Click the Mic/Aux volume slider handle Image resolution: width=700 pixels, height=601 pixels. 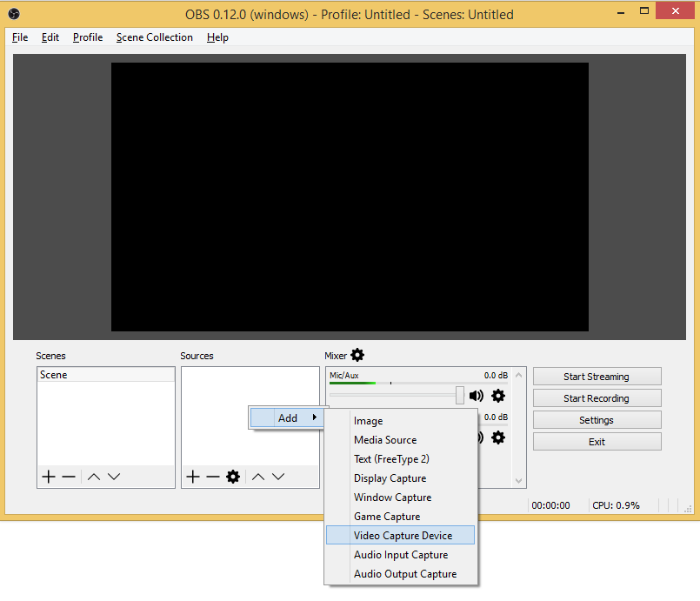tap(460, 396)
